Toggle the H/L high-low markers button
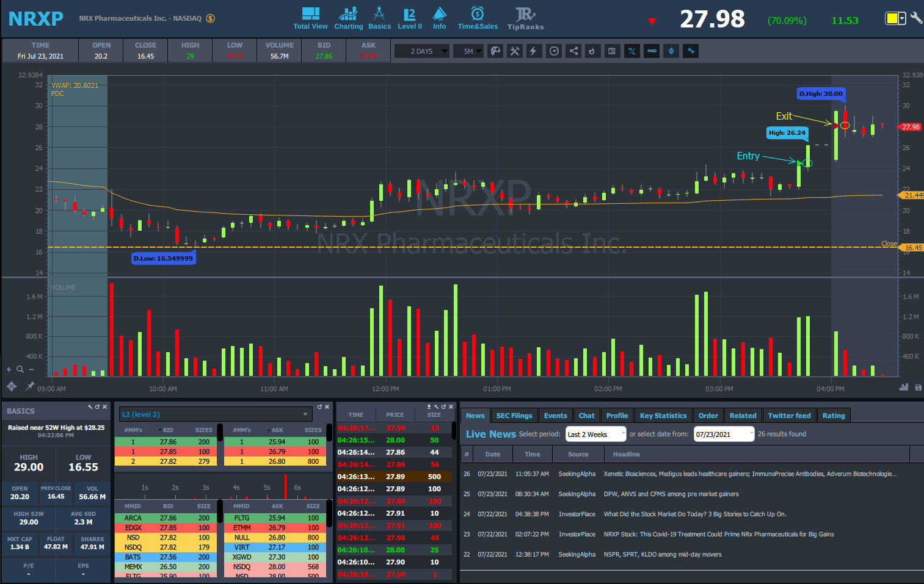 pyautogui.click(x=631, y=51)
